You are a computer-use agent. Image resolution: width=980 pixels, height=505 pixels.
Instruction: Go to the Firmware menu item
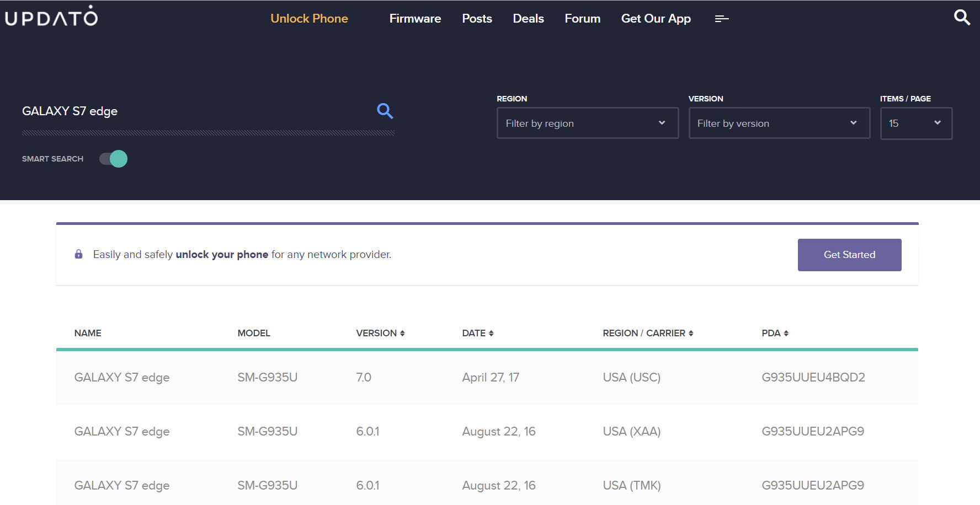[415, 19]
